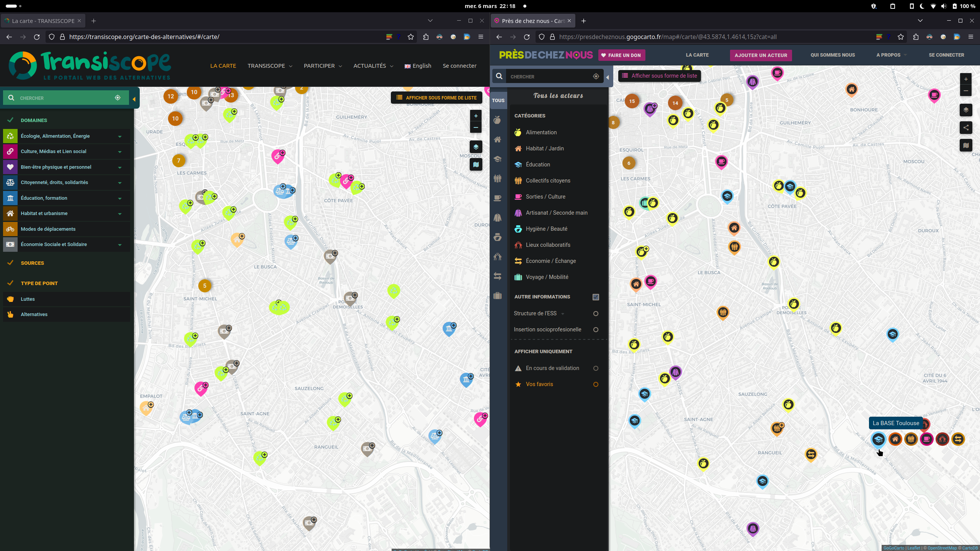Zoom in on the Près de chez nous map
Image resolution: width=980 pixels, height=551 pixels.
[966, 79]
